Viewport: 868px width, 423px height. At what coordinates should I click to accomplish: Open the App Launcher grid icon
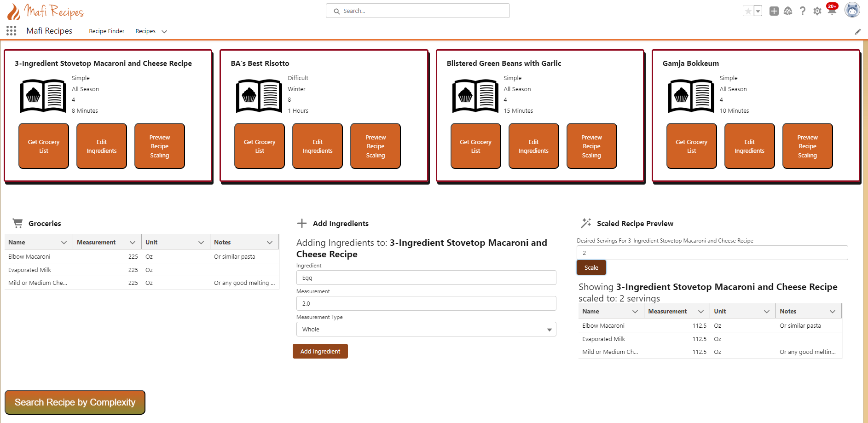coord(12,31)
